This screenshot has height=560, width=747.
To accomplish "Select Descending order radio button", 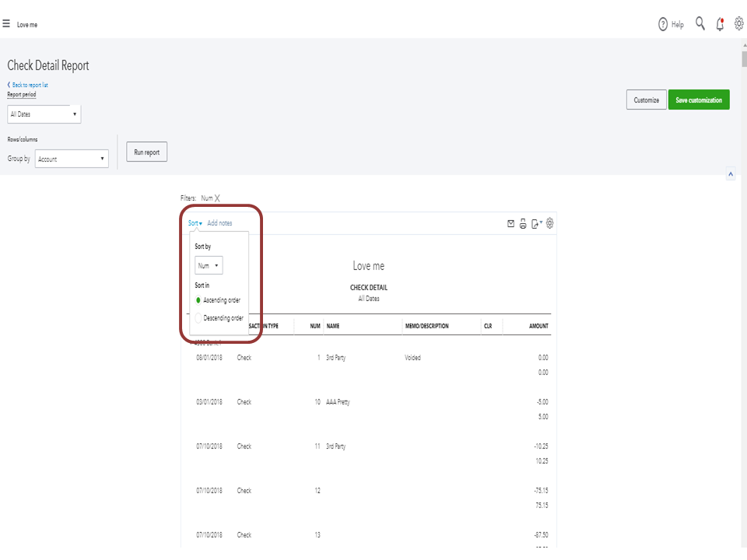I will [x=198, y=317].
